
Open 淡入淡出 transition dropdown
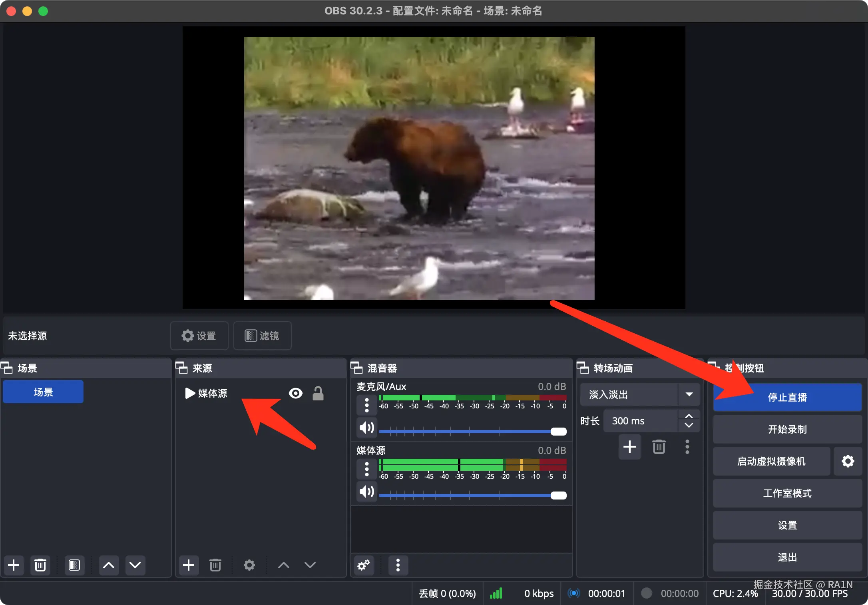tap(689, 394)
